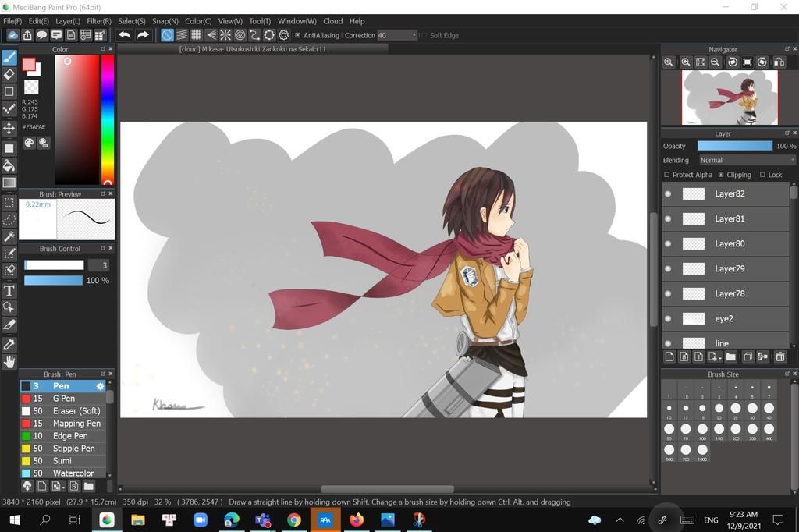The image size is (799, 532).
Task: Select the Lasso selection tool
Action: click(x=9, y=220)
